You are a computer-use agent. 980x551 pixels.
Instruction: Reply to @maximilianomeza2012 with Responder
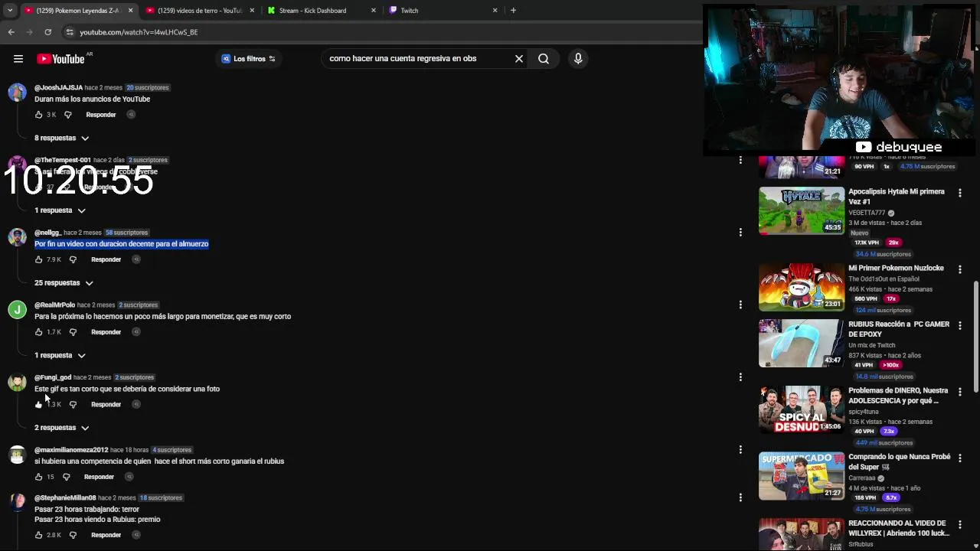pyautogui.click(x=99, y=477)
